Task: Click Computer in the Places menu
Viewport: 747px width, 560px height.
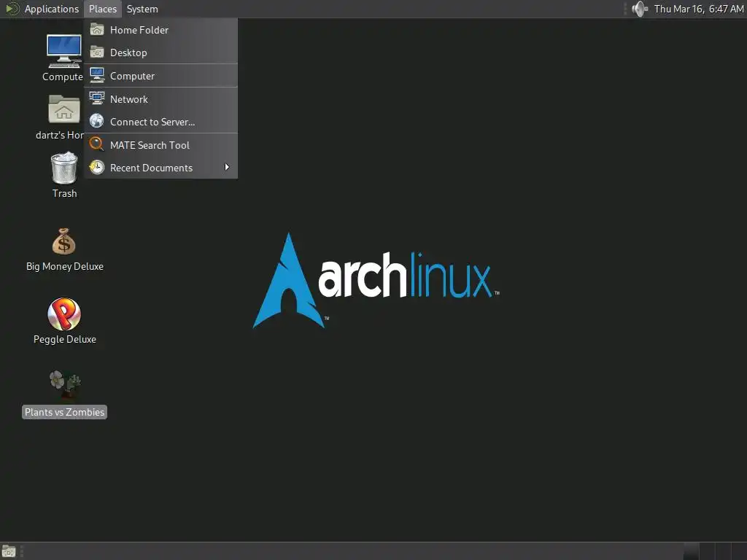Action: point(161,76)
